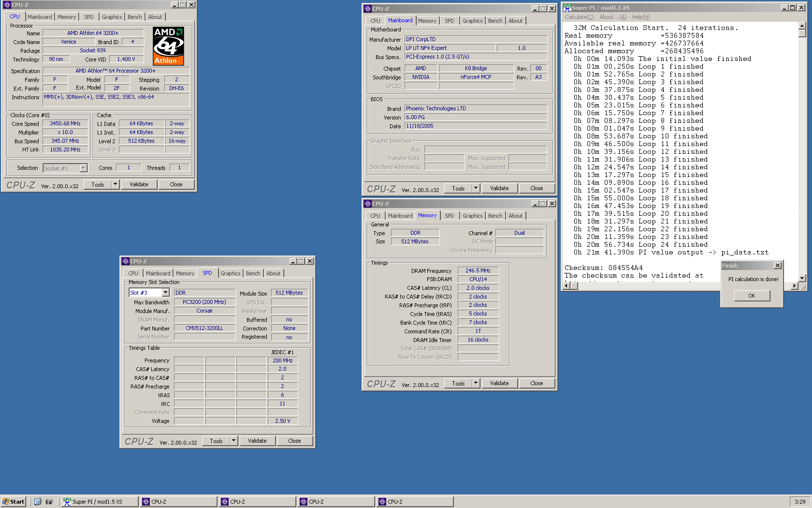812x508 pixels.
Task: Select the SPD tab in the Memory window
Action: [x=449, y=216]
